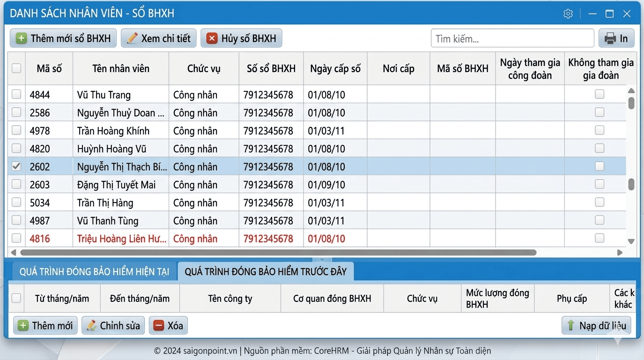The image size is (644, 360).
Task: Tick the checkbox for Vũ Thu Trang
Action: 16,95
